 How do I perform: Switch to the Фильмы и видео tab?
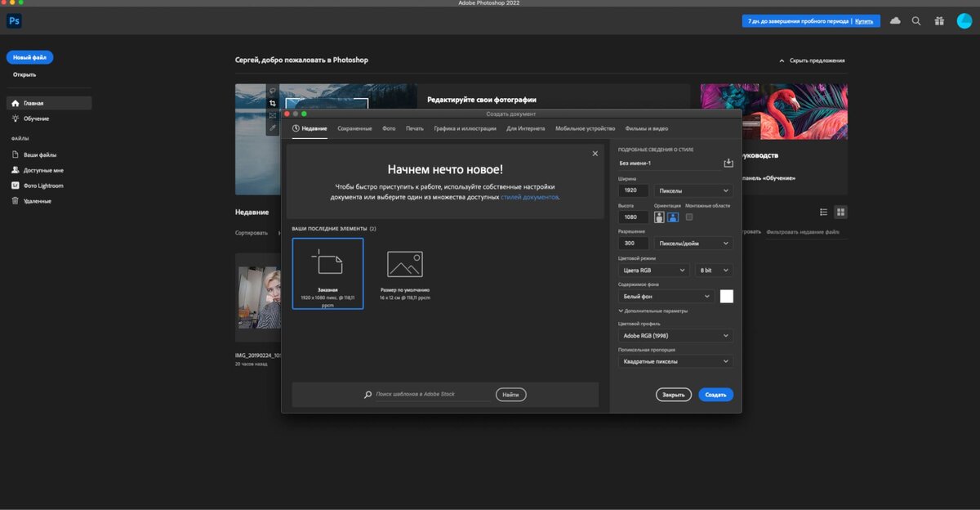647,128
